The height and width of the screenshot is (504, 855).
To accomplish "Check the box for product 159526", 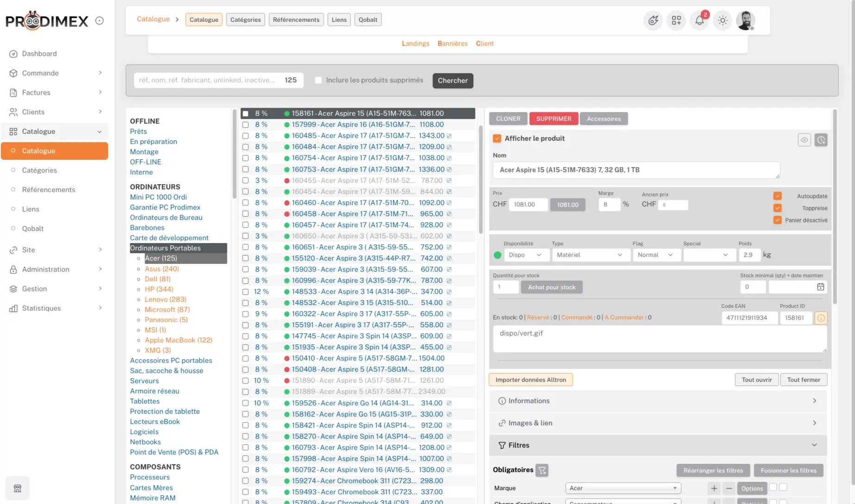I will click(245, 404).
